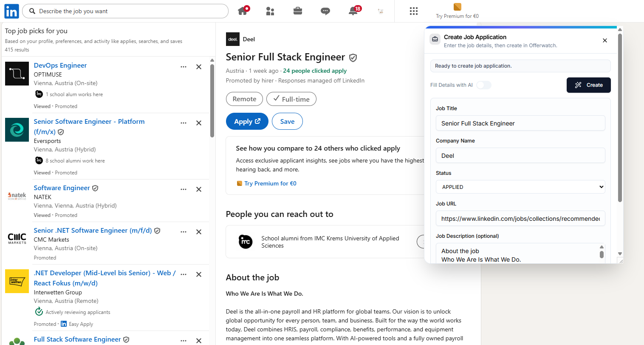Click the search field Describe the job you want
This screenshot has height=345, width=644.
125,11
